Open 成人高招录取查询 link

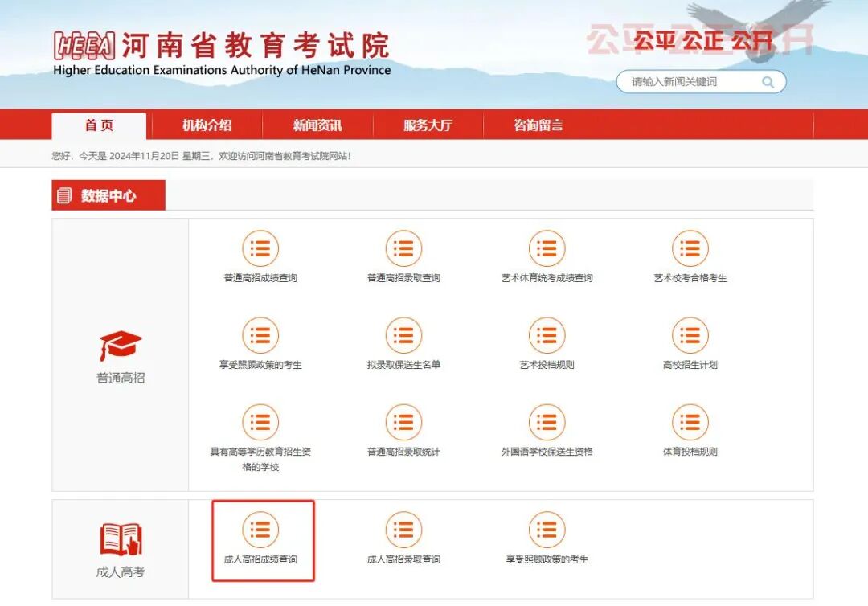point(403,530)
